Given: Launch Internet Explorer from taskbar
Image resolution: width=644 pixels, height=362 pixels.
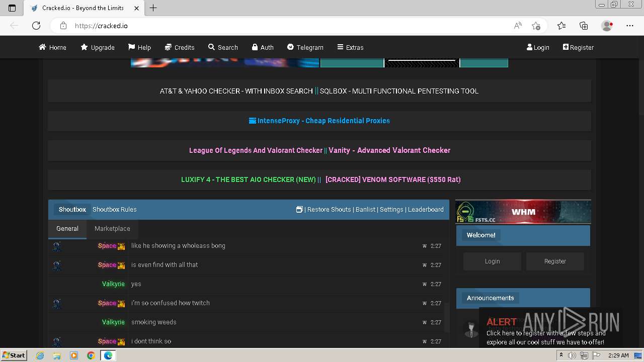Looking at the screenshot, I should tap(40, 355).
